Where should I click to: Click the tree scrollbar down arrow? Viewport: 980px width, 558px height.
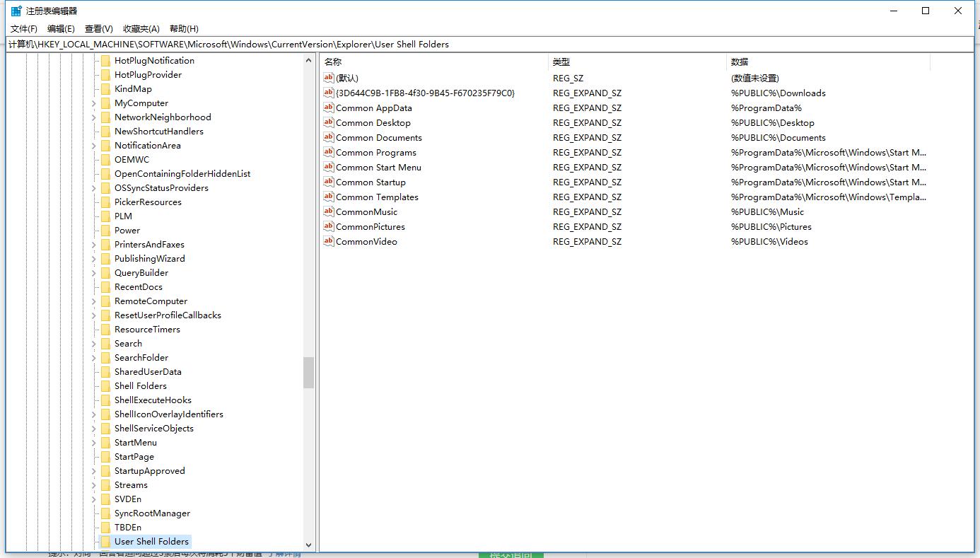pos(308,545)
